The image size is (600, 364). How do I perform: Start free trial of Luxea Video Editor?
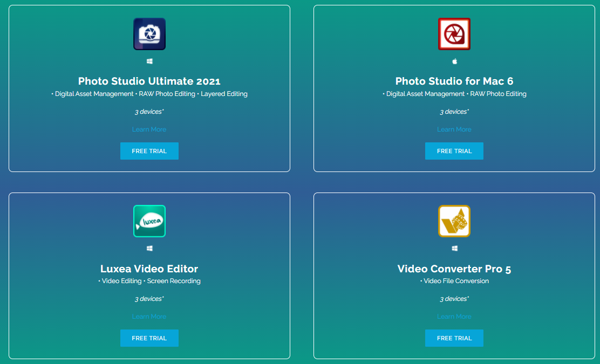[x=149, y=338]
